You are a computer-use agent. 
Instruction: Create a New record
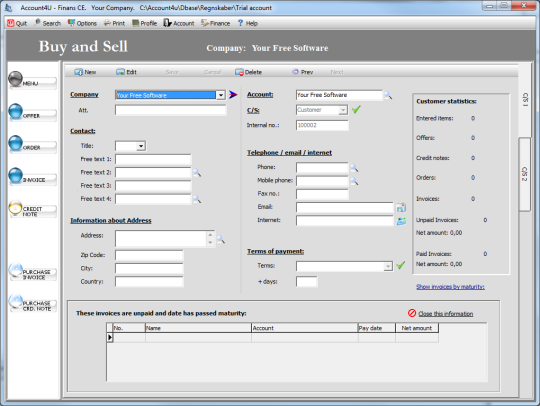click(x=85, y=72)
